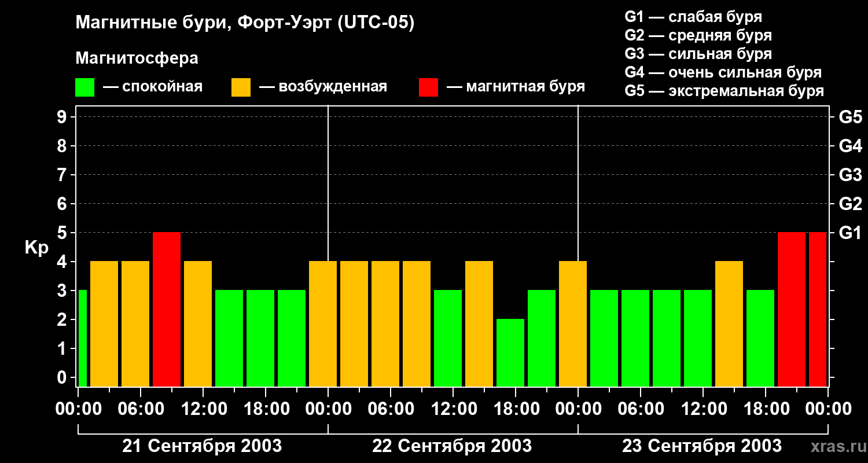Click the '12:00' time label of 21 Сентября

[203, 410]
